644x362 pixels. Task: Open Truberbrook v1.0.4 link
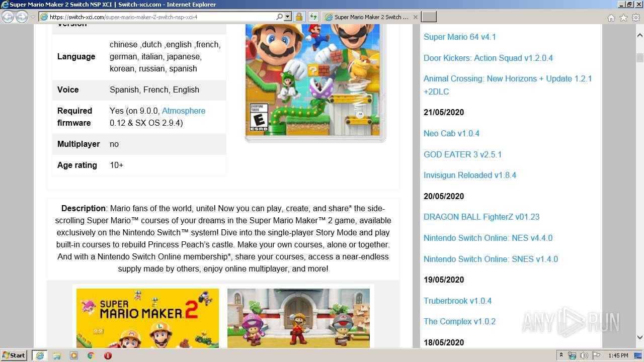pyautogui.click(x=457, y=301)
